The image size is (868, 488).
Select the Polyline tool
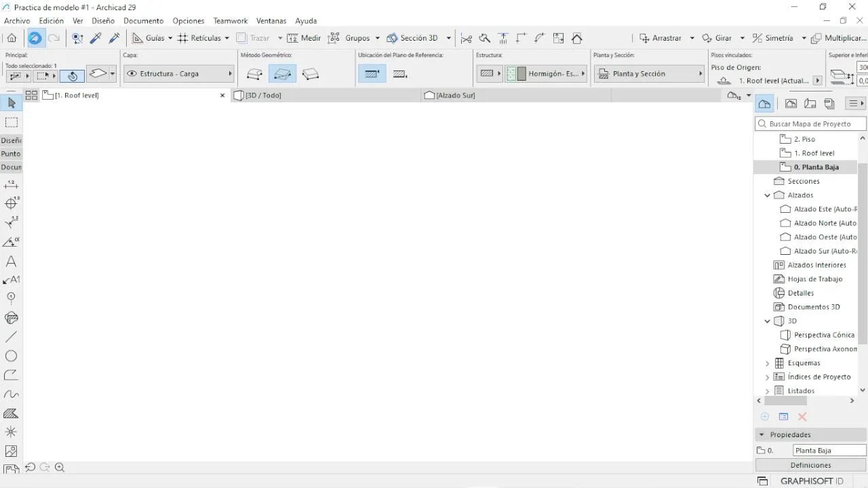pos(12,375)
